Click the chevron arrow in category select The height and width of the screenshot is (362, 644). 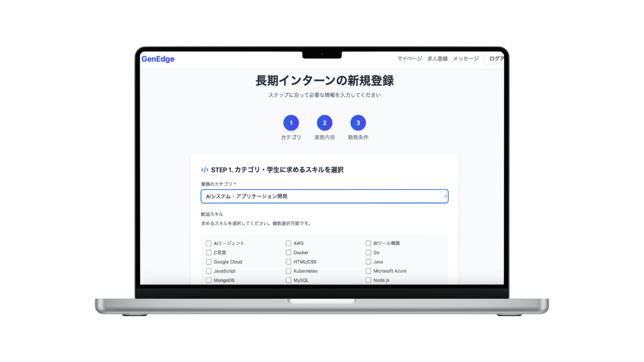coord(445,196)
